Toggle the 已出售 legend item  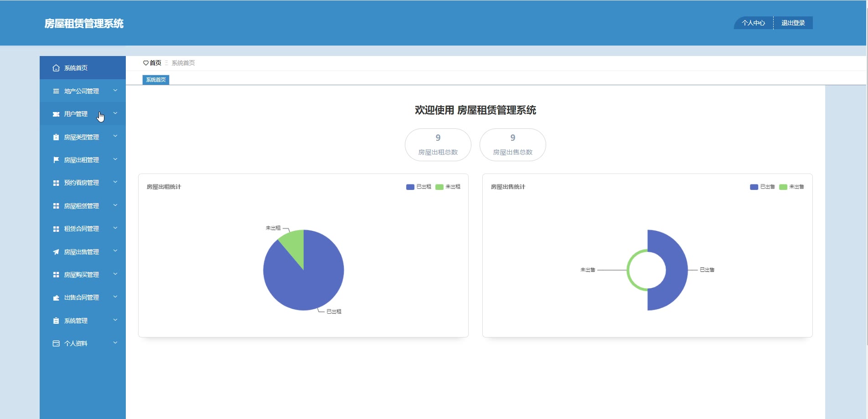pyautogui.click(x=762, y=187)
